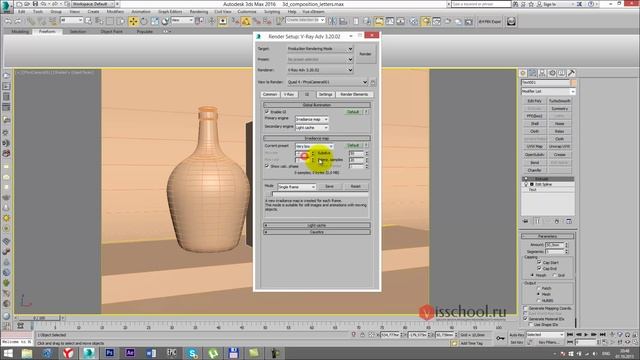Select the Grid capping radio button
640x360 pixels.
554,275
